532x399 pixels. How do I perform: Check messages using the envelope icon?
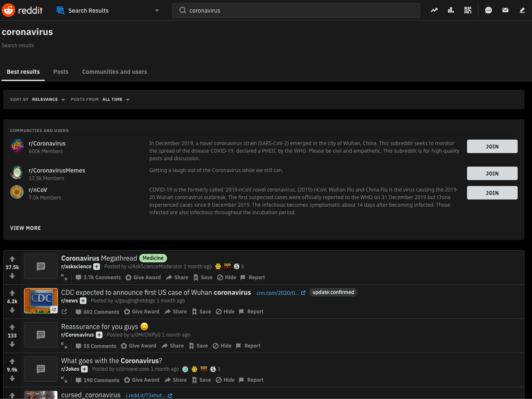tap(505, 10)
